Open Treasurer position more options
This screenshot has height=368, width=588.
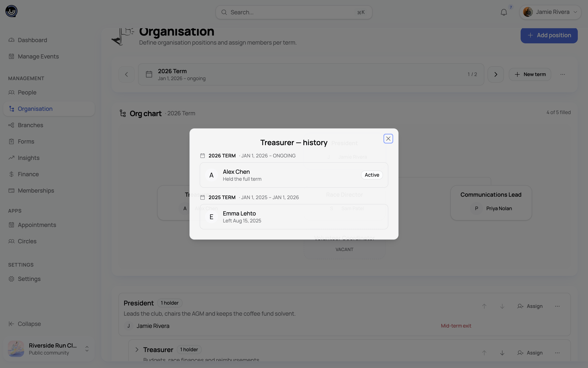(x=557, y=353)
